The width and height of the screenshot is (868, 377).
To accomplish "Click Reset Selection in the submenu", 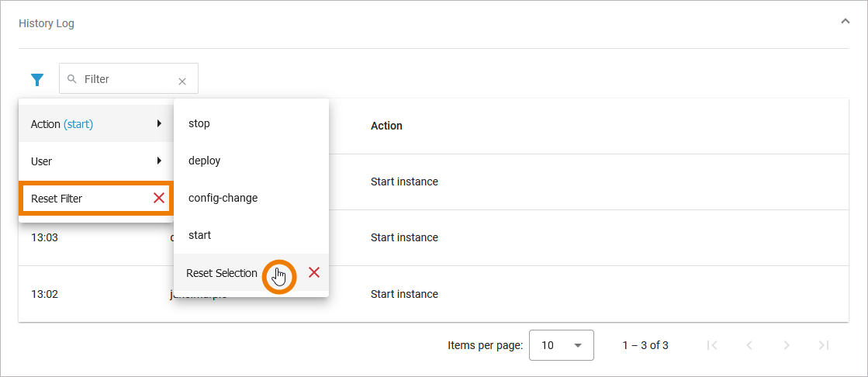I will point(222,273).
